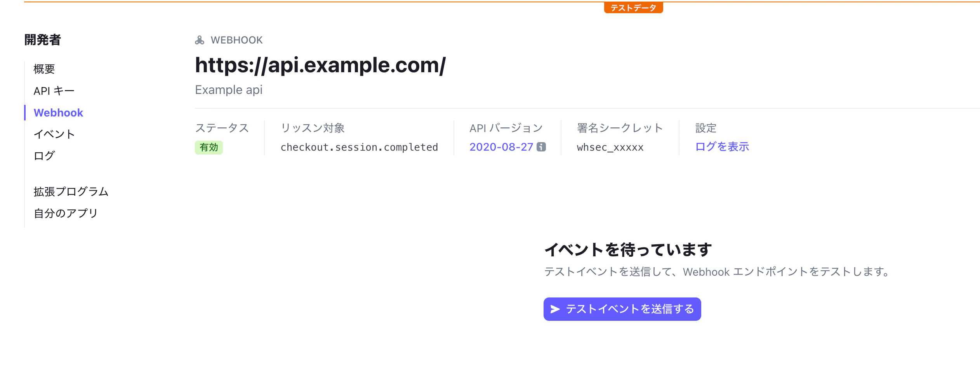The image size is (980, 386).
Task: Select Webhook in sidebar
Action: click(58, 113)
